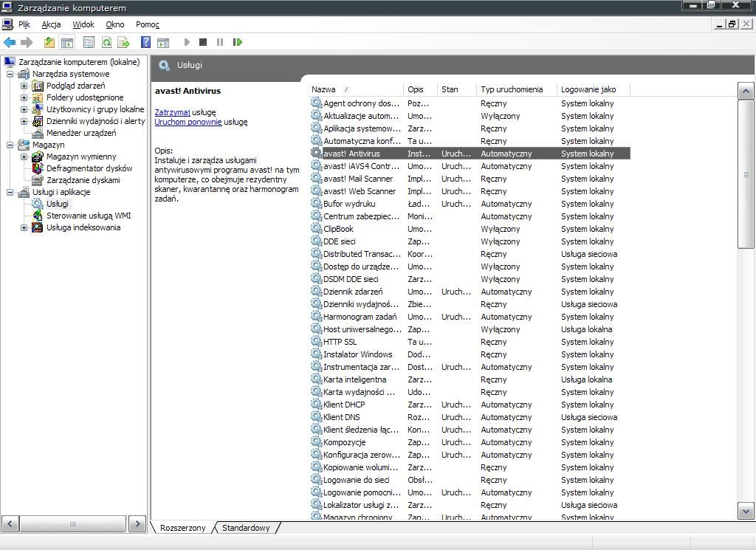
Task: Open Properties from the toolbar icon
Action: (x=89, y=42)
